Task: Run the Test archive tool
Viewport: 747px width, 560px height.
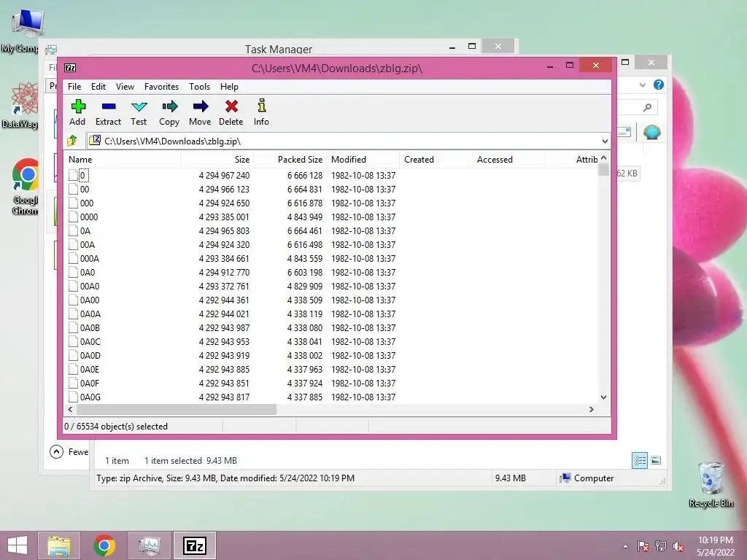Action: (139, 106)
